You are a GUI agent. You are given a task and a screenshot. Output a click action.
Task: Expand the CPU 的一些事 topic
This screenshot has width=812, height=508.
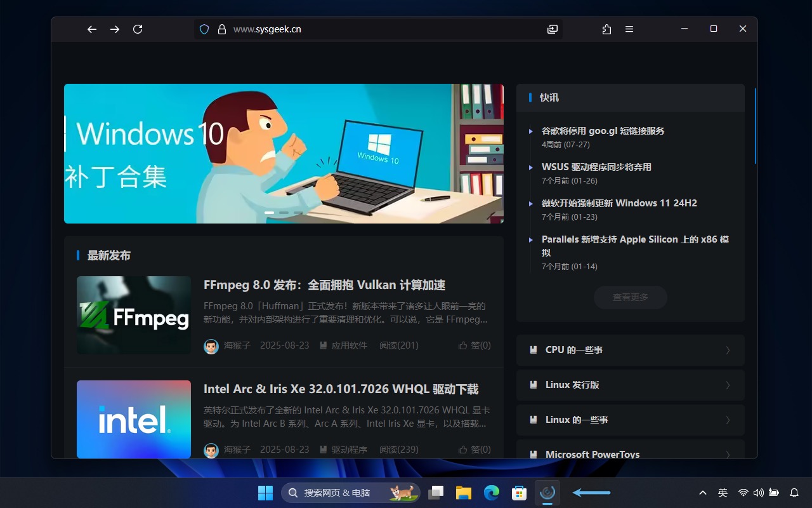point(631,351)
